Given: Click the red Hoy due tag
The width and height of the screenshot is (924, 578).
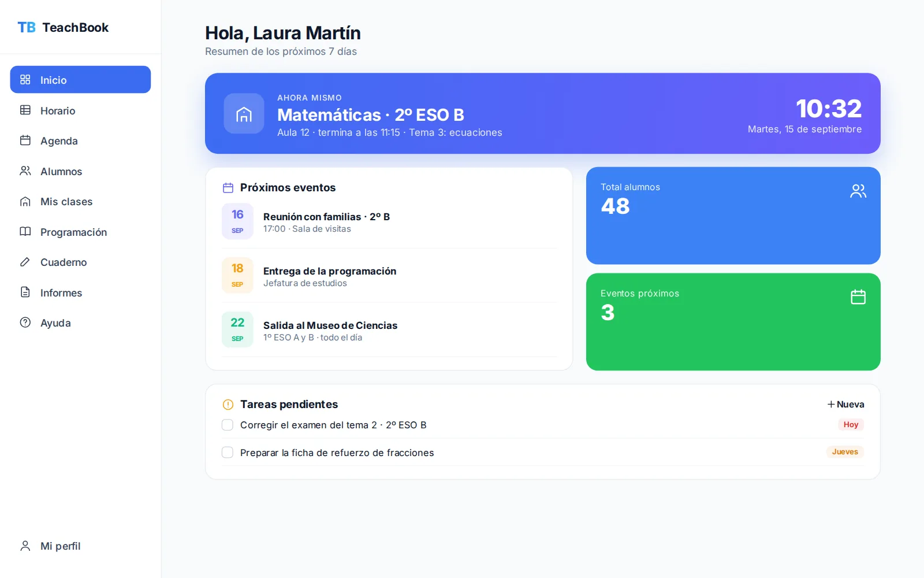Looking at the screenshot, I should (851, 424).
